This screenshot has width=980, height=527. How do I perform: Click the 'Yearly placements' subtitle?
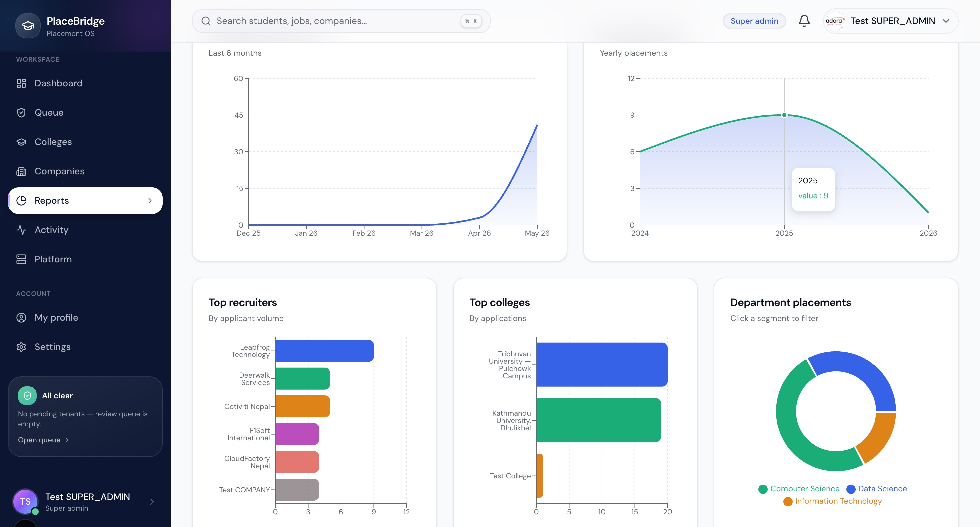tap(634, 53)
